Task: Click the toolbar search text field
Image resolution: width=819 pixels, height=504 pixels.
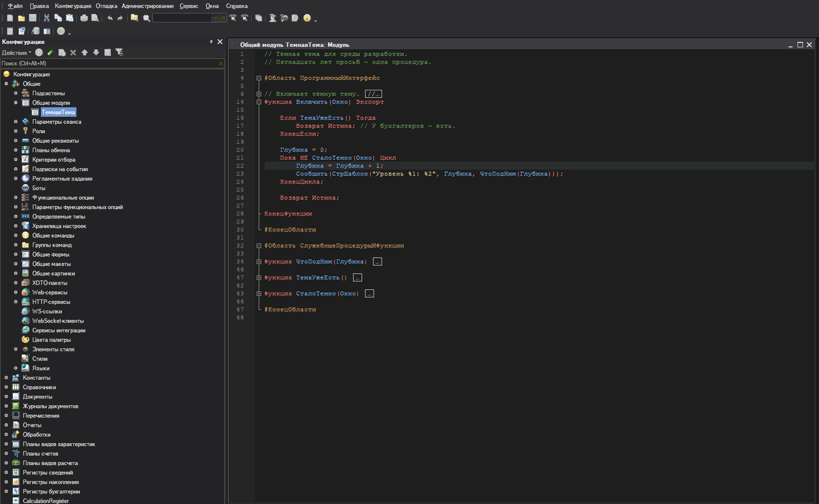Action: tap(182, 18)
